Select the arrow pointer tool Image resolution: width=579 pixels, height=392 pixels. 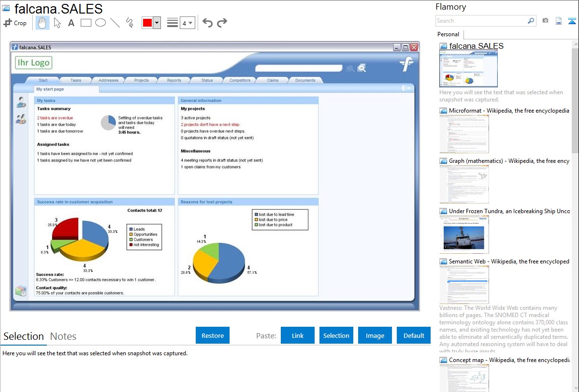point(57,23)
